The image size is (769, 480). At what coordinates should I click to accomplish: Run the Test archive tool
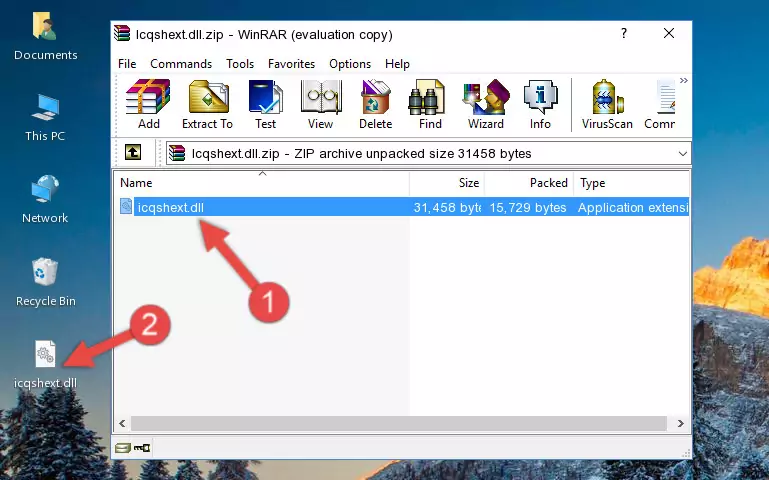point(265,104)
